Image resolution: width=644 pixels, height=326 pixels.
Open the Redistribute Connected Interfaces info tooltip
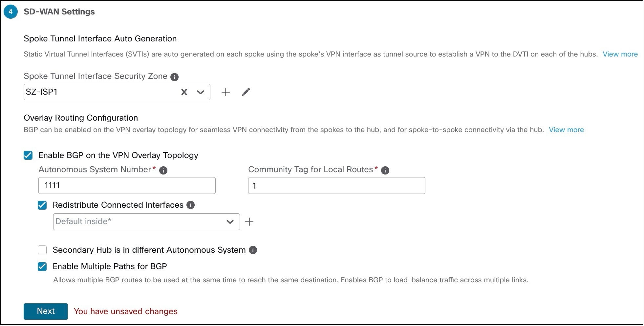coord(190,205)
